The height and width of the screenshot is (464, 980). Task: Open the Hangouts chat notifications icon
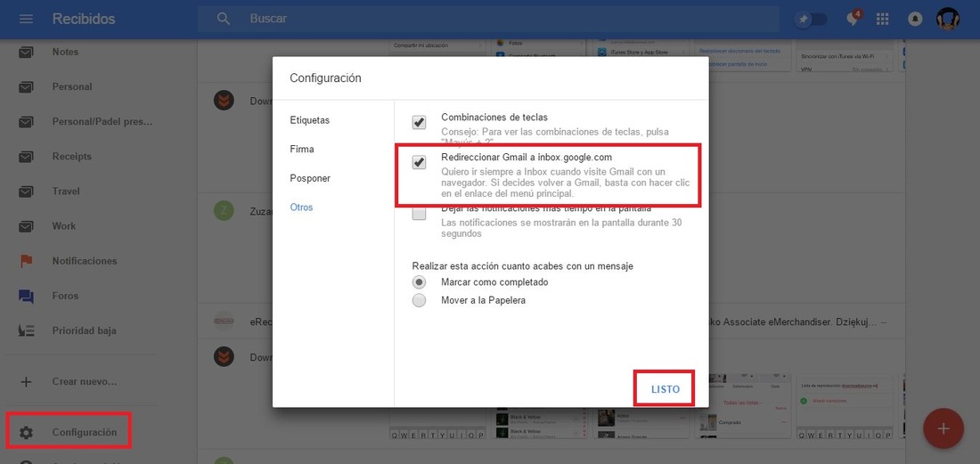(853, 18)
